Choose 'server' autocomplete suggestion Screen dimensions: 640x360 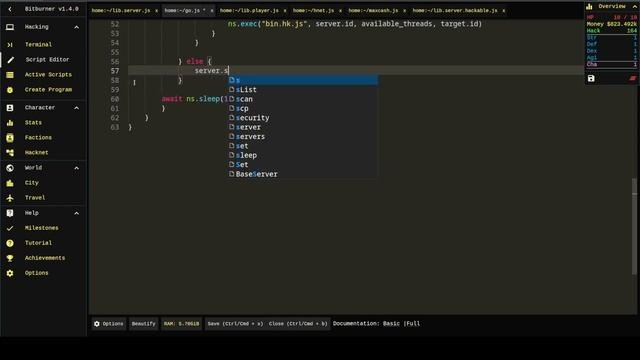[303, 127]
